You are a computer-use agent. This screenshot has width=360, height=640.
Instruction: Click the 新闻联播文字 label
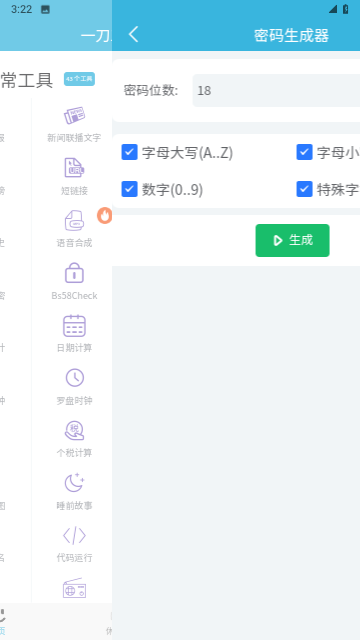click(x=74, y=138)
